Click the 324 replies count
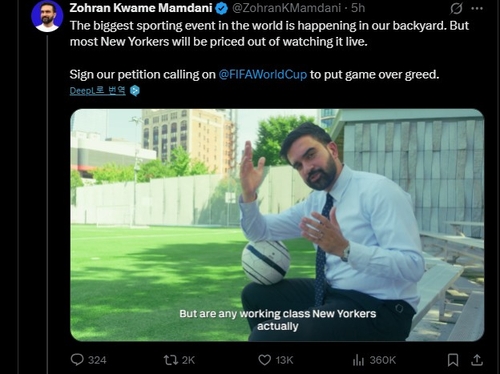Screen dimensions: 500x374 pos(97,360)
